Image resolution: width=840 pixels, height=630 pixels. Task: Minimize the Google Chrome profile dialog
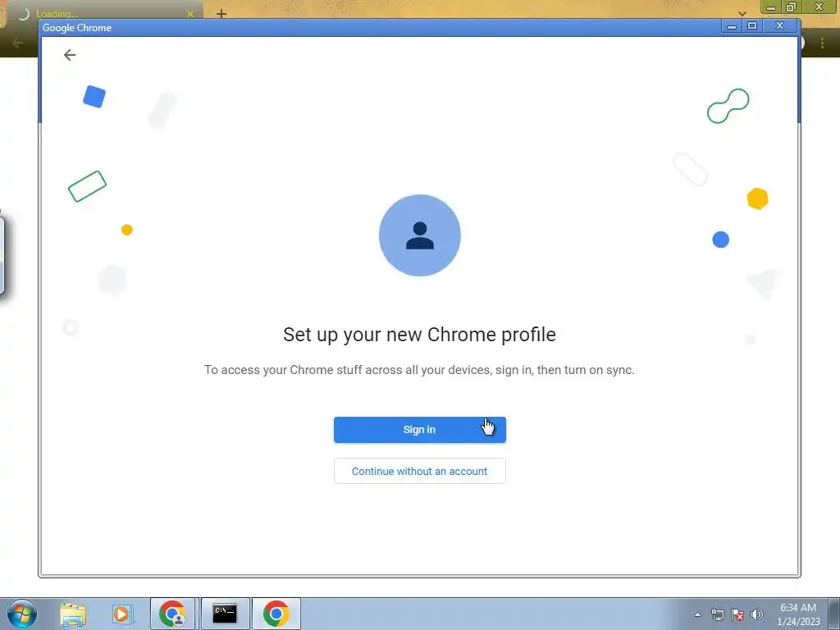pos(731,25)
